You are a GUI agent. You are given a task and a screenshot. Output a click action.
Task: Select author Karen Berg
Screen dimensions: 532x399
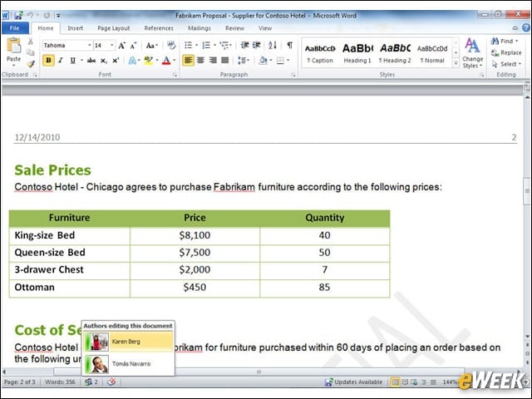(x=128, y=342)
